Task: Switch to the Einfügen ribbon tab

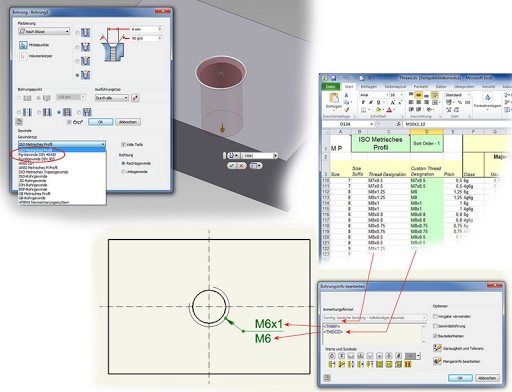Action: (x=369, y=87)
